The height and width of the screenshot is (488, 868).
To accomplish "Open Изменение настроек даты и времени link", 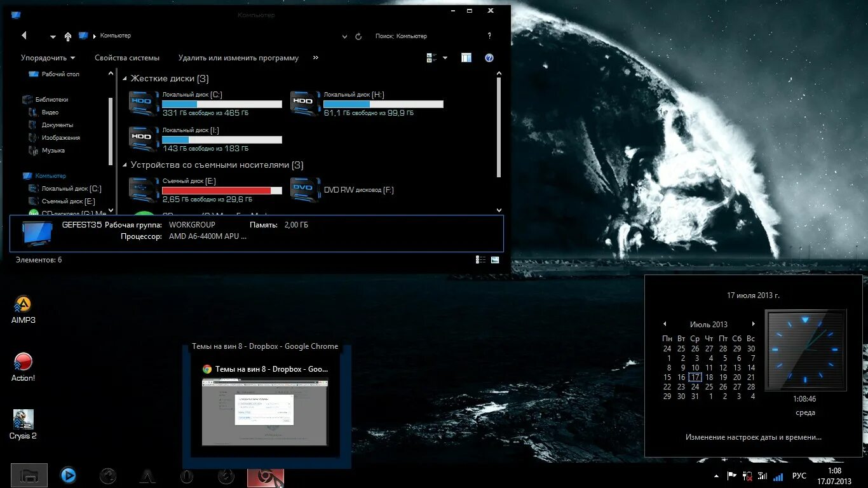I will click(x=752, y=437).
